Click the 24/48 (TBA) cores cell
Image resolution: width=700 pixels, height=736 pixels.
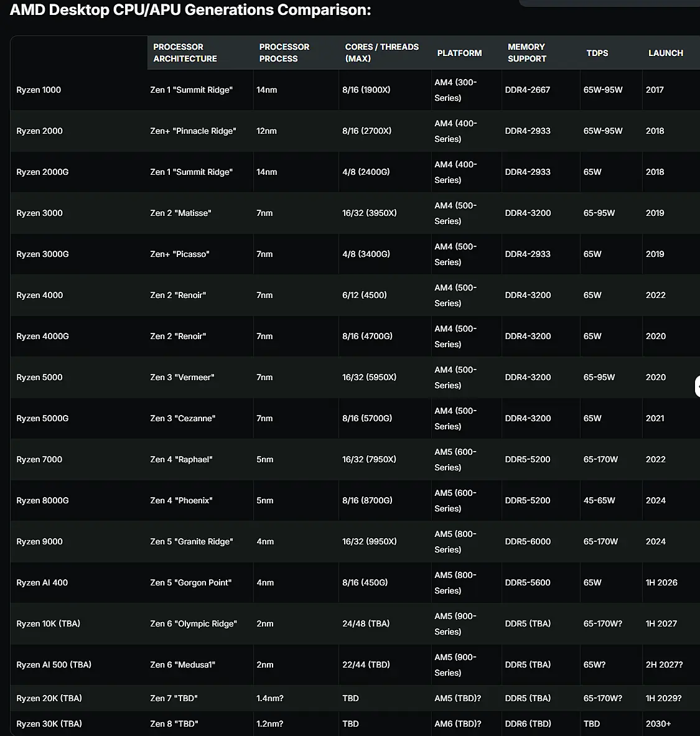(366, 624)
